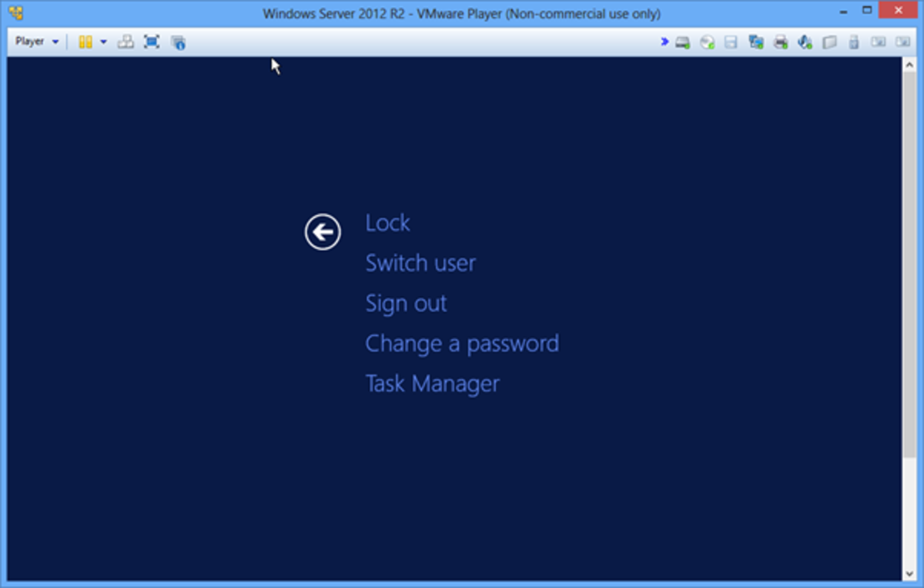Click the network adapter device icon
Image resolution: width=924 pixels, height=588 pixels.
[x=755, y=42]
